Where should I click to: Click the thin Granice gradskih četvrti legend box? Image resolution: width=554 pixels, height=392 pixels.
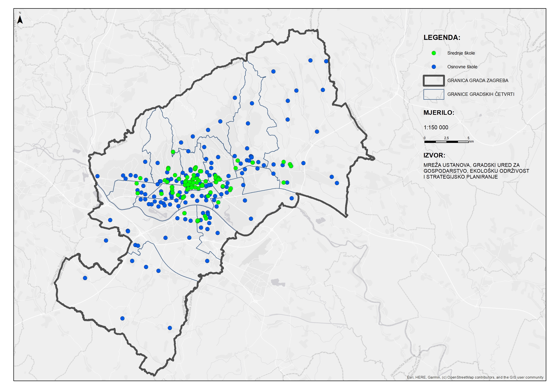tap(434, 94)
